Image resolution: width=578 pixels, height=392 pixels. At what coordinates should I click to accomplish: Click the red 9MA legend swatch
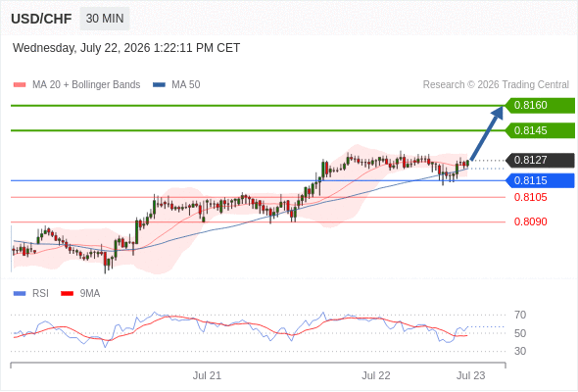67,294
